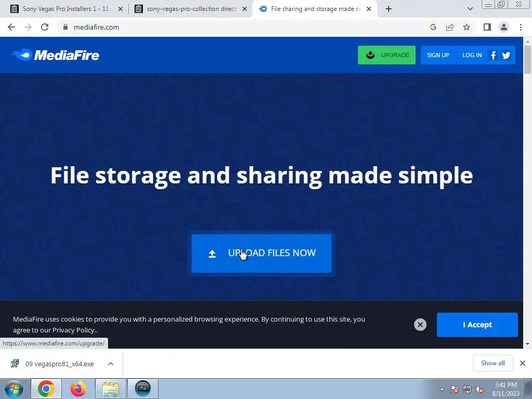
Task: Click the scrollbar down arrow
Action: point(527,344)
